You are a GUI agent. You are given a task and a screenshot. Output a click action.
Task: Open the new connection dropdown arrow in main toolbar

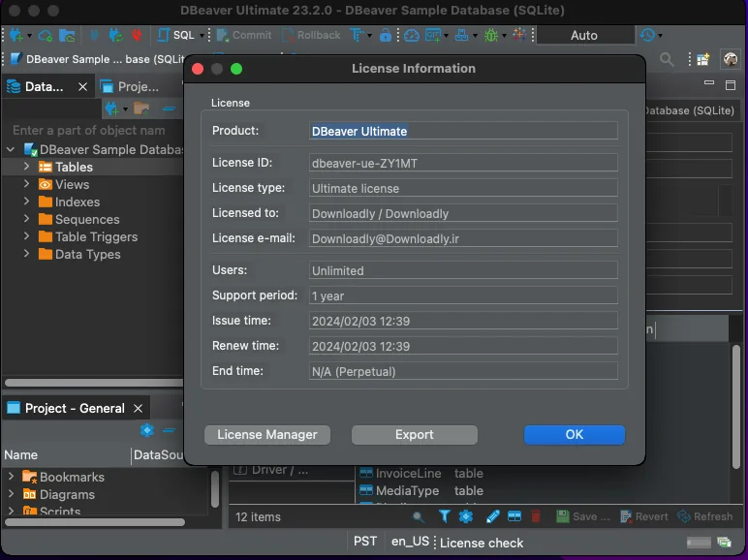29,36
